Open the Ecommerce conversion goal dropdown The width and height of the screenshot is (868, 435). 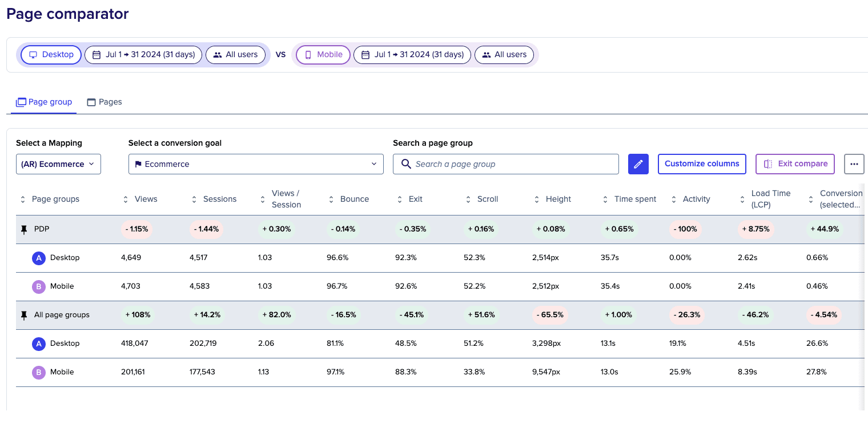[x=256, y=164]
